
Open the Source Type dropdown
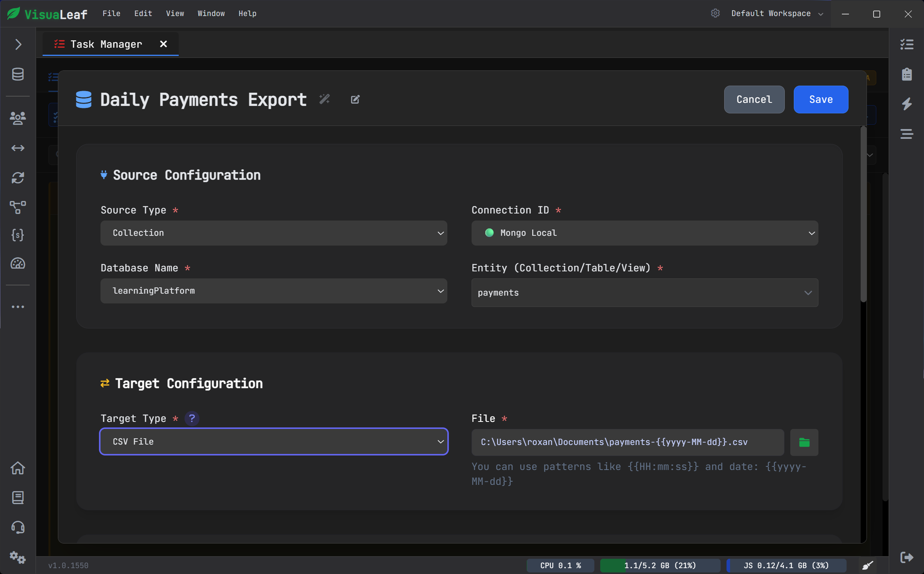point(274,233)
